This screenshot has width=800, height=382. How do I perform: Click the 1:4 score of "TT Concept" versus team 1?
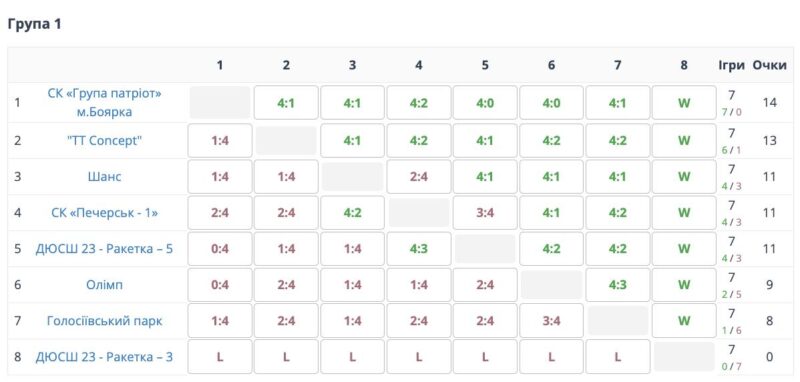220,141
